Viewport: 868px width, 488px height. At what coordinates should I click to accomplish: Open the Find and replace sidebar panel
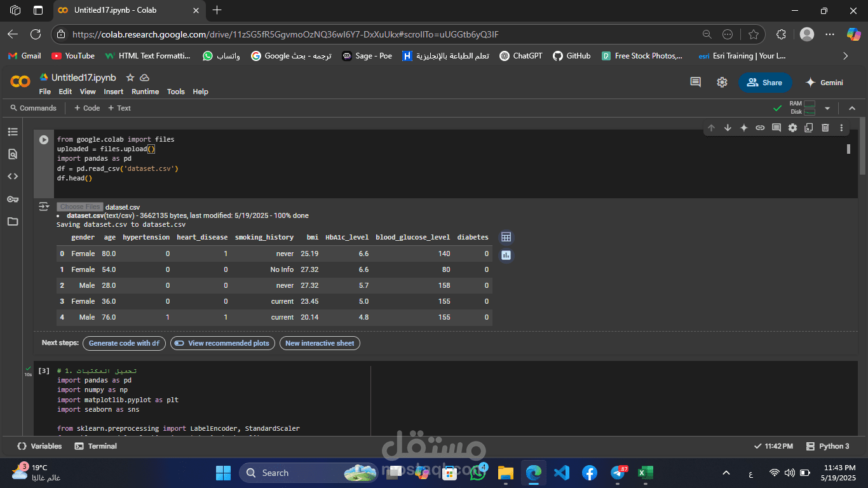13,154
